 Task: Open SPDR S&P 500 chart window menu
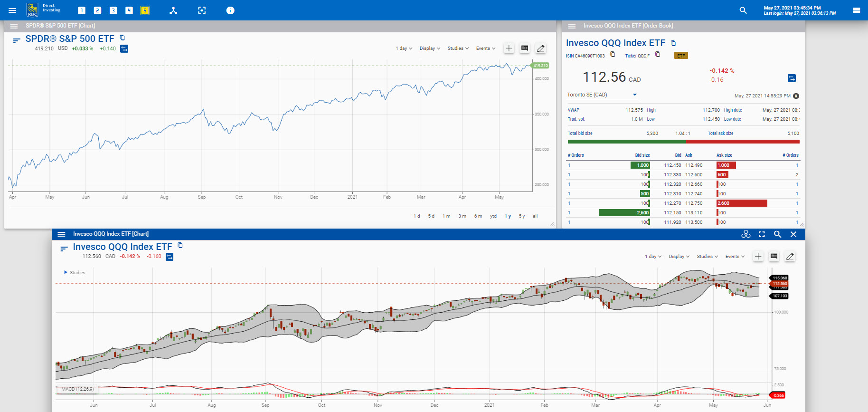14,26
